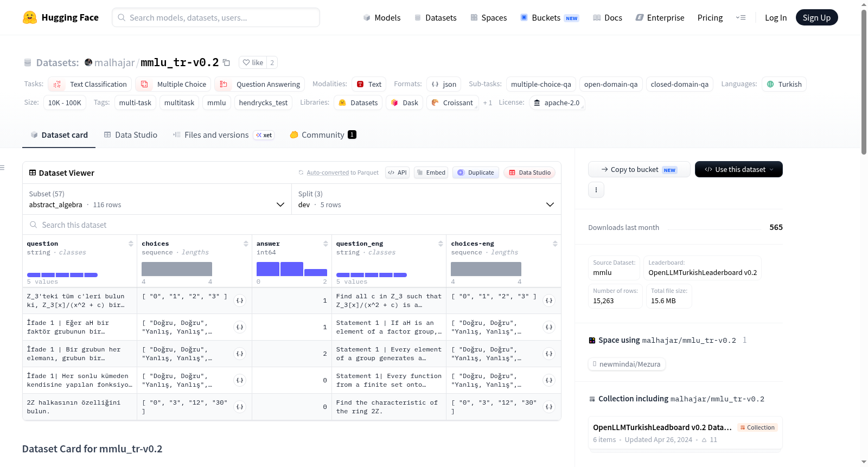The width and height of the screenshot is (868, 467).
Task: Expand choices-eng JSON in the 2Z ring row
Action: coord(549,407)
